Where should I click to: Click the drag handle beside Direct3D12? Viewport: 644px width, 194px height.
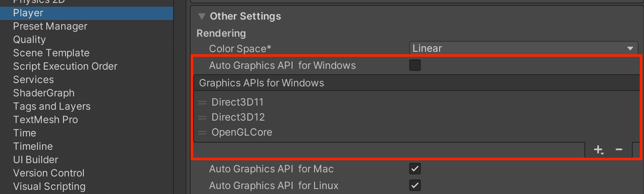tap(202, 118)
